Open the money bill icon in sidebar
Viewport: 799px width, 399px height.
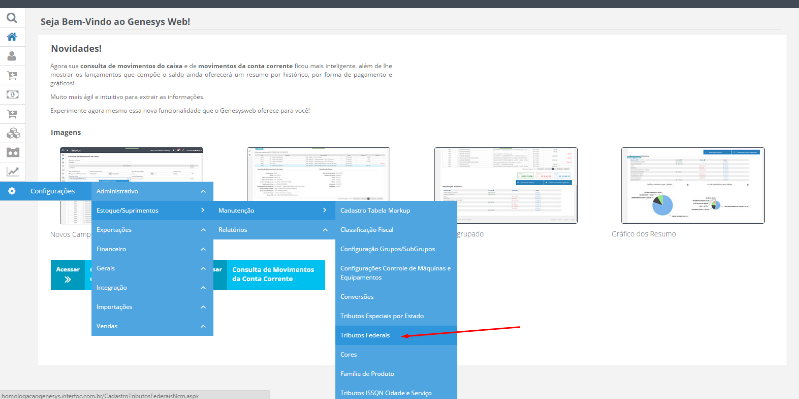tap(12, 95)
